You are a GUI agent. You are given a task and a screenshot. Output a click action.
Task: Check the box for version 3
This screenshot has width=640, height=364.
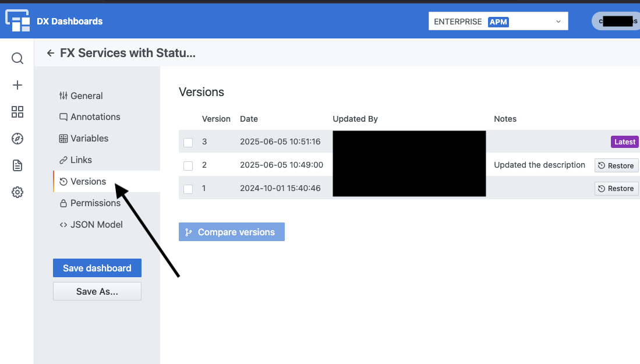188,142
